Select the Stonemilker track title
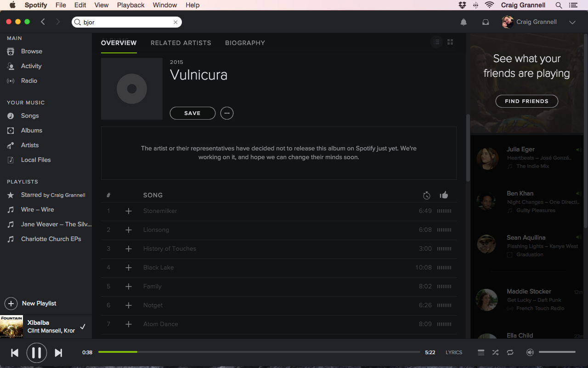The image size is (588, 368). click(160, 211)
